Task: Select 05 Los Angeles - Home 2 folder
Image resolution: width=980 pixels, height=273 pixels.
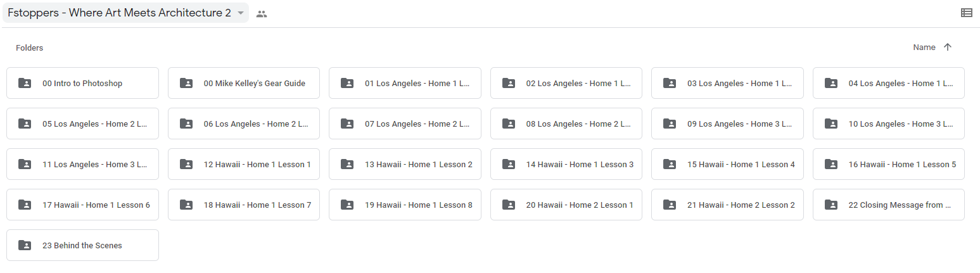Action: (x=82, y=124)
